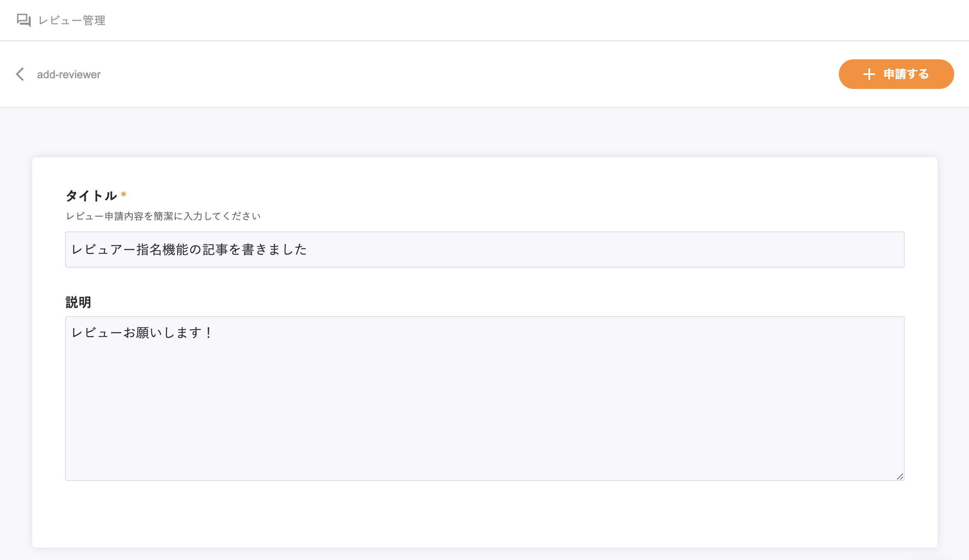This screenshot has height=560, width=969.
Task: Click the plus icon in 申請する button
Action: (869, 74)
